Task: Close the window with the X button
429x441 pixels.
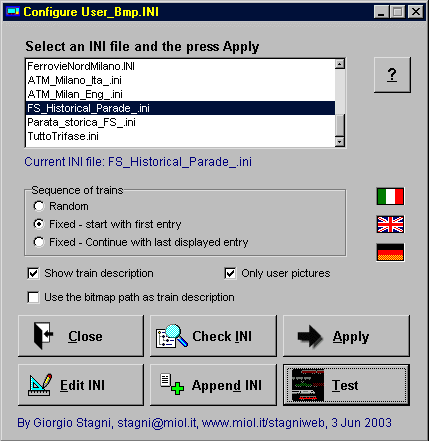Action: point(416,12)
